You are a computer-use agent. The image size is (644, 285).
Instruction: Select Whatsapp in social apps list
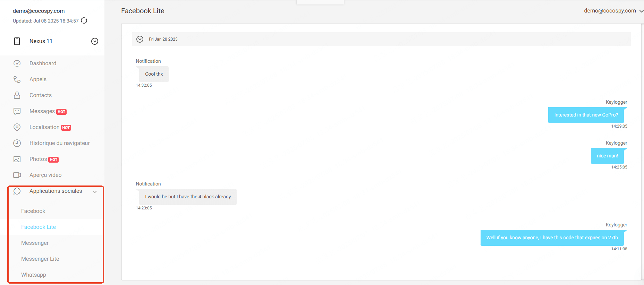pos(34,275)
